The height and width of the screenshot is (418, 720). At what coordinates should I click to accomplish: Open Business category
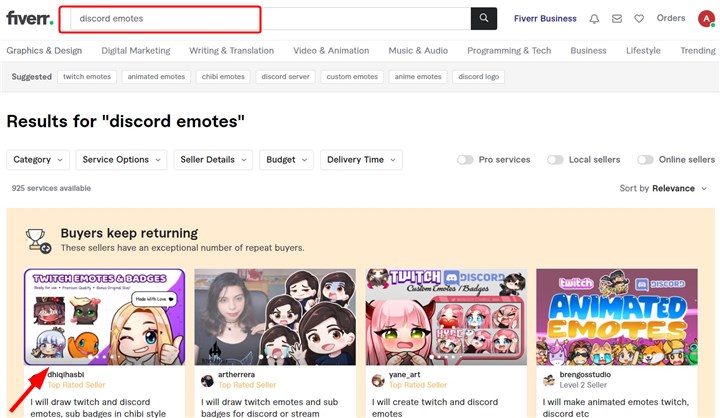point(588,51)
